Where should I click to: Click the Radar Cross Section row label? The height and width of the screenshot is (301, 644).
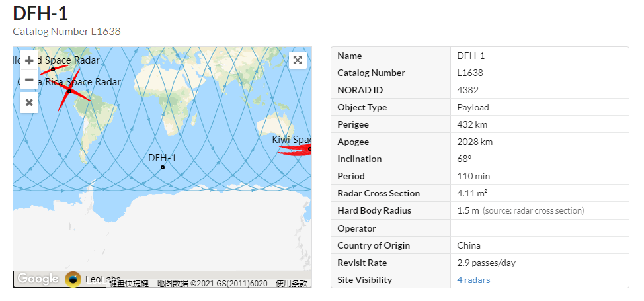(x=378, y=193)
